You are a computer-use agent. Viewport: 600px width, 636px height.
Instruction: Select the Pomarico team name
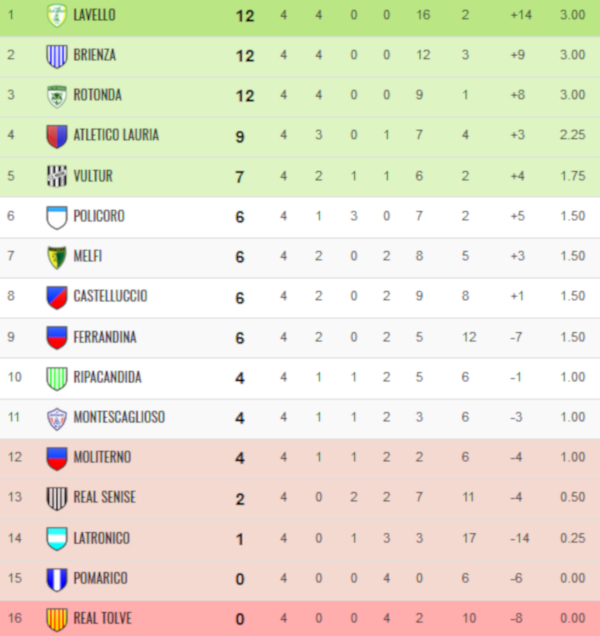pyautogui.click(x=101, y=578)
